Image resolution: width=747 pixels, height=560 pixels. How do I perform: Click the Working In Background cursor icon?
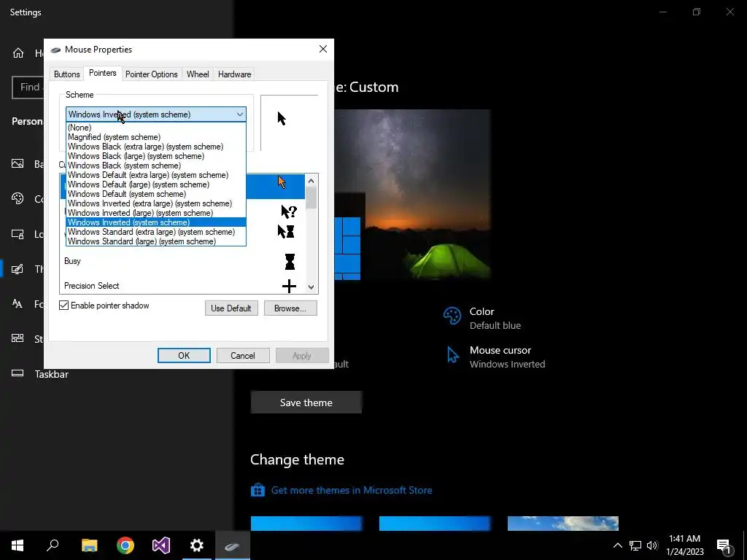click(286, 231)
